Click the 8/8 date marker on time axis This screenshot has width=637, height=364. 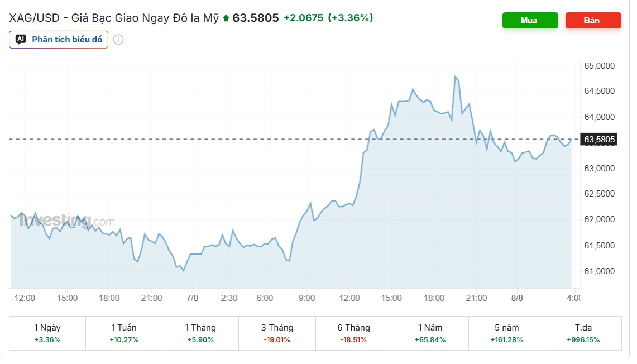click(x=517, y=298)
